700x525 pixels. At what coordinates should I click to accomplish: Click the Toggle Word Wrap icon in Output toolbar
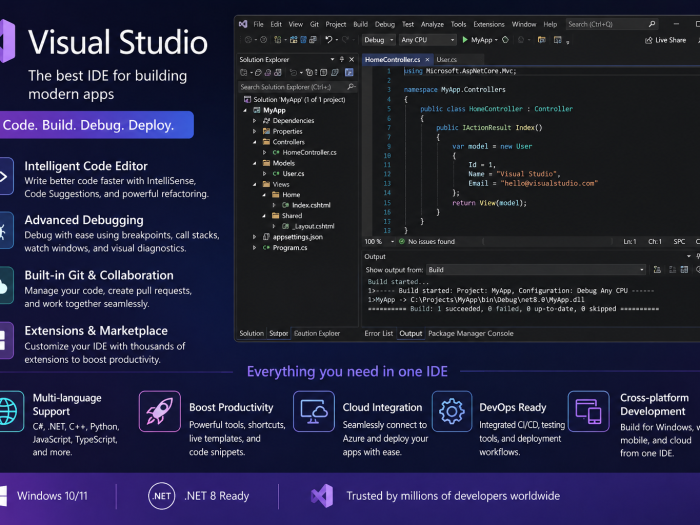point(684,270)
